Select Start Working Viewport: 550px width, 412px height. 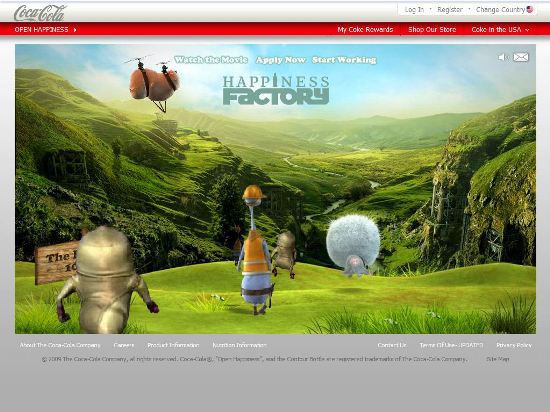click(344, 60)
